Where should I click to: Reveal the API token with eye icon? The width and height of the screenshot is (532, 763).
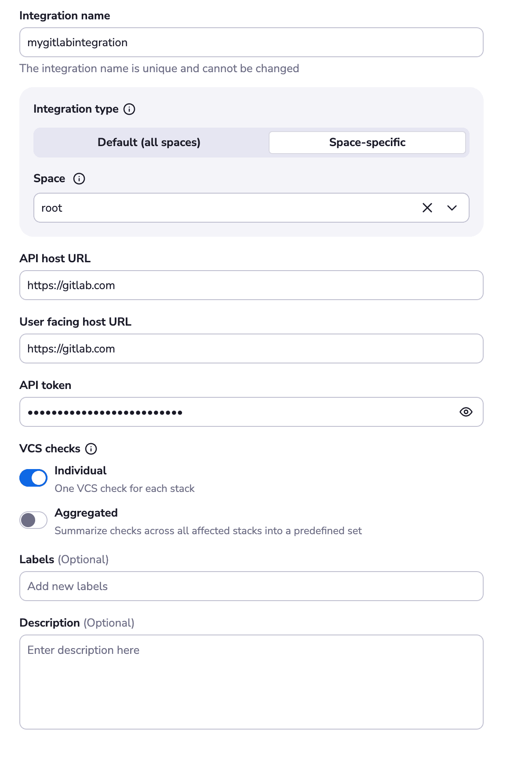pyautogui.click(x=466, y=412)
